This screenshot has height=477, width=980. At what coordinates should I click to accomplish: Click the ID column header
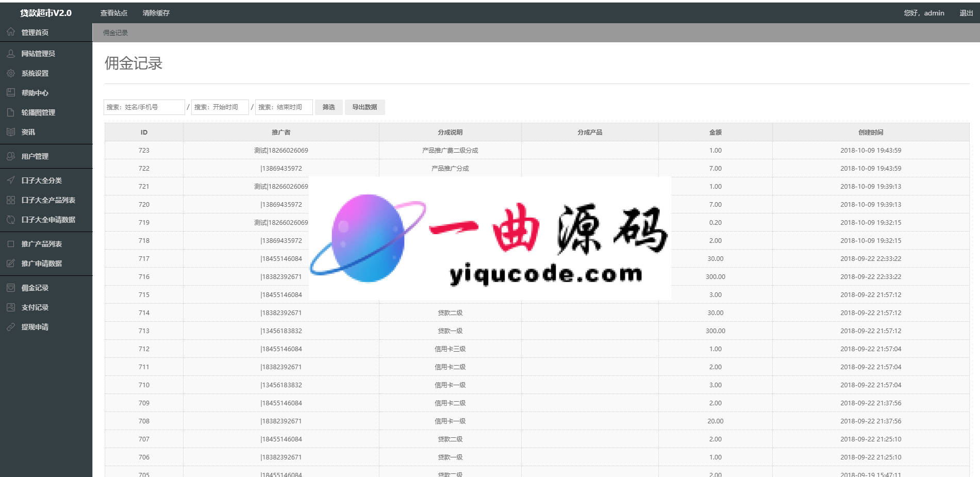pos(144,132)
